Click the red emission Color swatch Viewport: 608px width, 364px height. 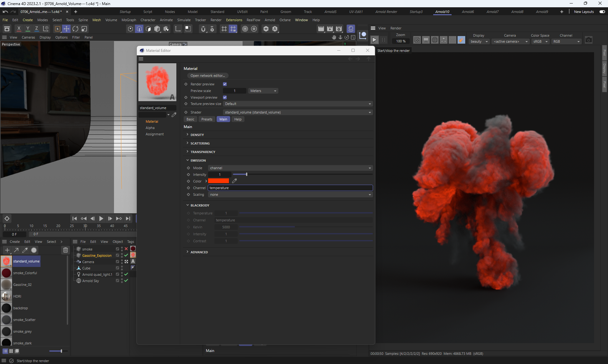218,181
